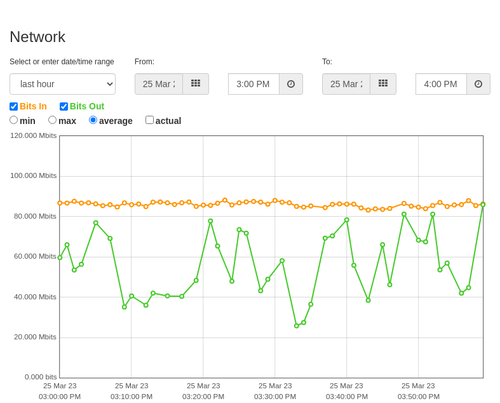Screen dimensions: 500x403
Task: Click the 100.000 Mbits axis label
Action: pyautogui.click(x=33, y=176)
